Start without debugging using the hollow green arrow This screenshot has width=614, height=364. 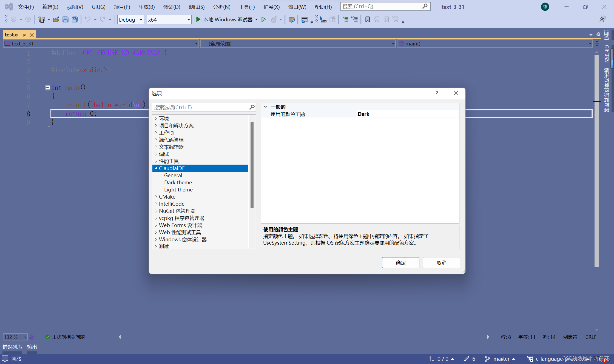click(263, 19)
